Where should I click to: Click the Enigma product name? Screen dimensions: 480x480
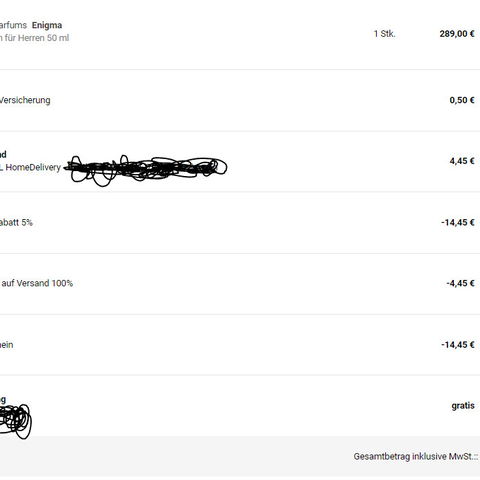tap(47, 25)
